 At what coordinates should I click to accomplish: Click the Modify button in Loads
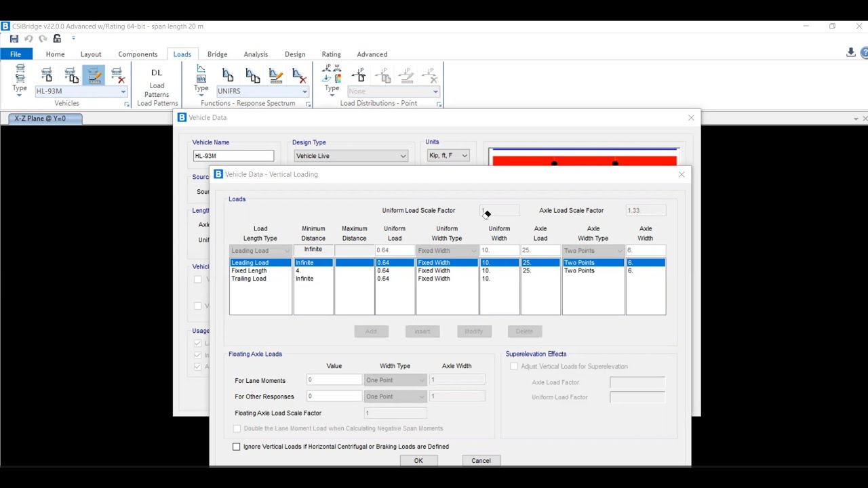(x=474, y=331)
